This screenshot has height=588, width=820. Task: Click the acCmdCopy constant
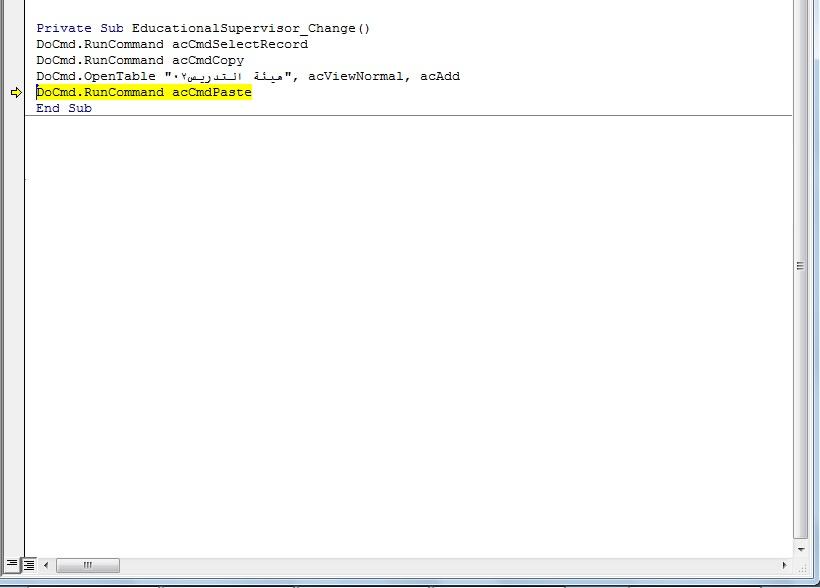tap(208, 60)
